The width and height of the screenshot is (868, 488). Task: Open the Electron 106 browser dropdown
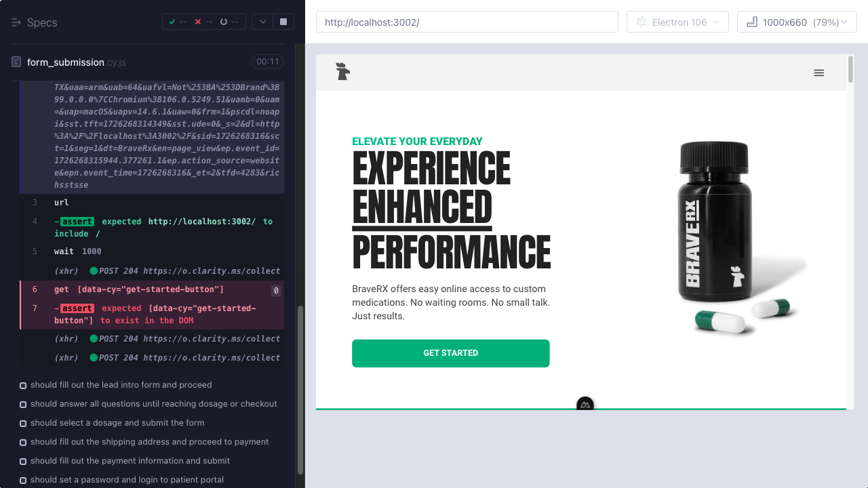[677, 22]
